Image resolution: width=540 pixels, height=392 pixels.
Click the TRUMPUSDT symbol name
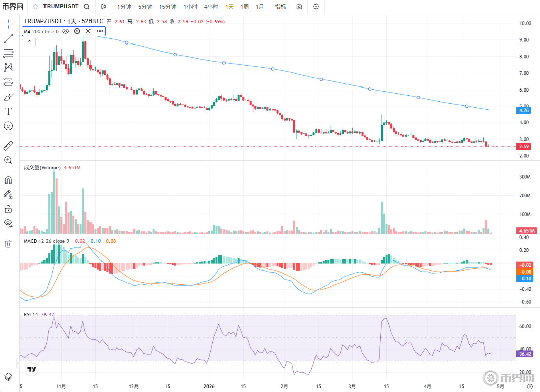(x=61, y=6)
